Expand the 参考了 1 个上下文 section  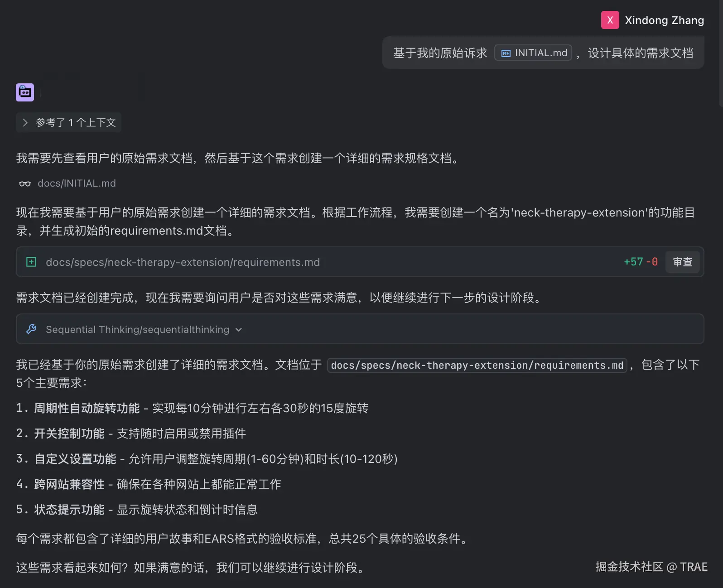coord(69,122)
